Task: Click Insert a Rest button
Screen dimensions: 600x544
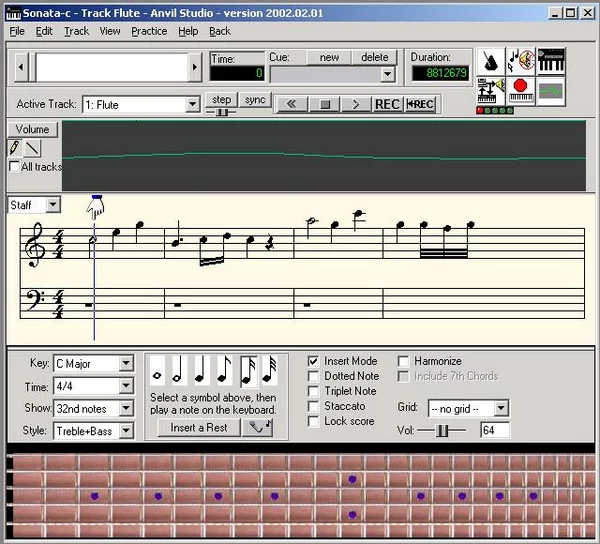Action: [199, 427]
